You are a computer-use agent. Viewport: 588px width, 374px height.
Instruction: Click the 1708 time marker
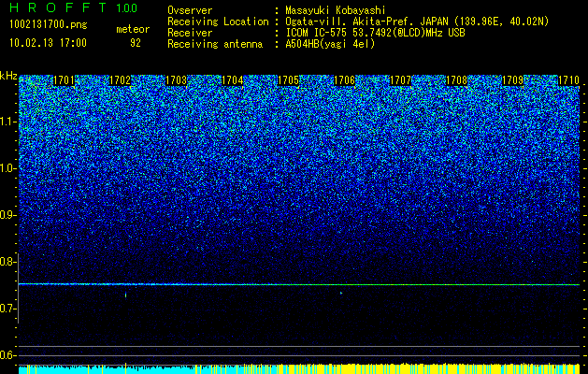(x=457, y=80)
